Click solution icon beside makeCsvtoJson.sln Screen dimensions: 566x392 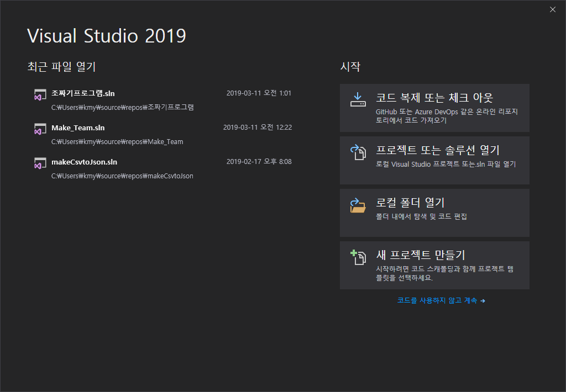point(40,163)
